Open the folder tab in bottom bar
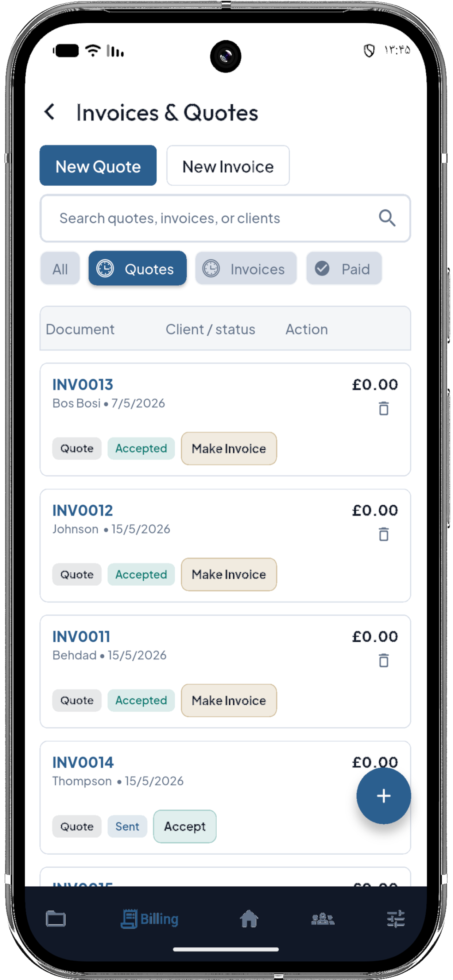The image size is (453, 980). (x=55, y=919)
